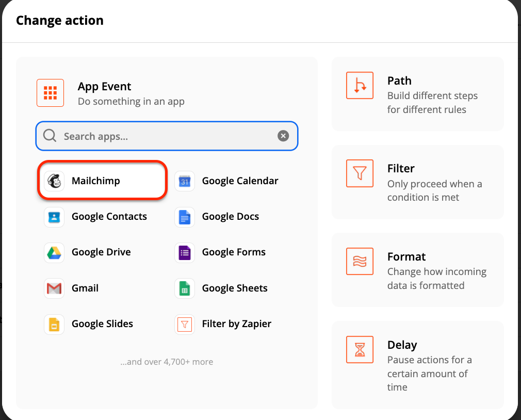Click the 'Change action' dialog title
Viewport: 521px width, 420px height.
point(60,20)
